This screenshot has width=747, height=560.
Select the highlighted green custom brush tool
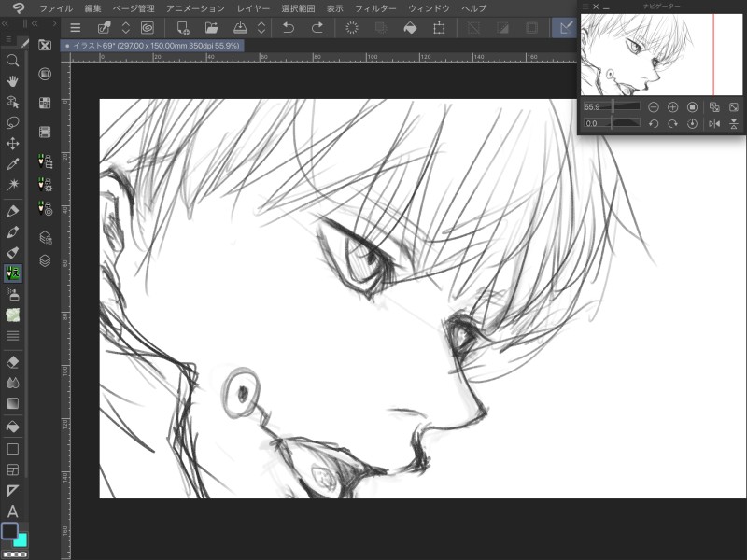[12, 273]
